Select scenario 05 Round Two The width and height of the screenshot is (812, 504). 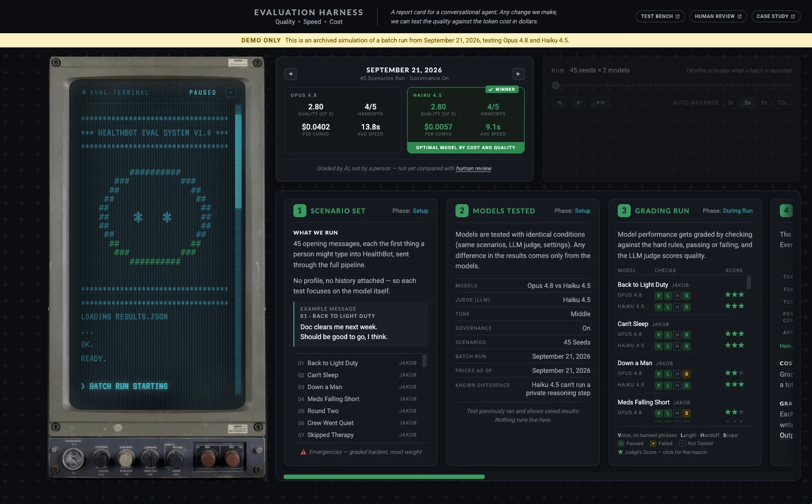(357, 411)
